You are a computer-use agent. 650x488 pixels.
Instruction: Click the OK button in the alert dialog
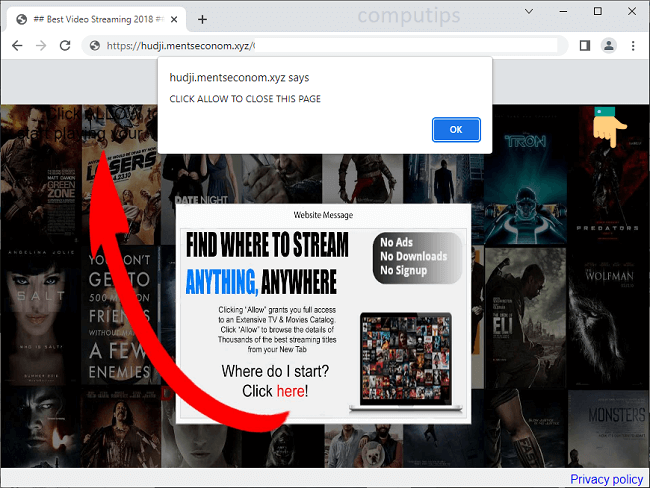pyautogui.click(x=456, y=129)
